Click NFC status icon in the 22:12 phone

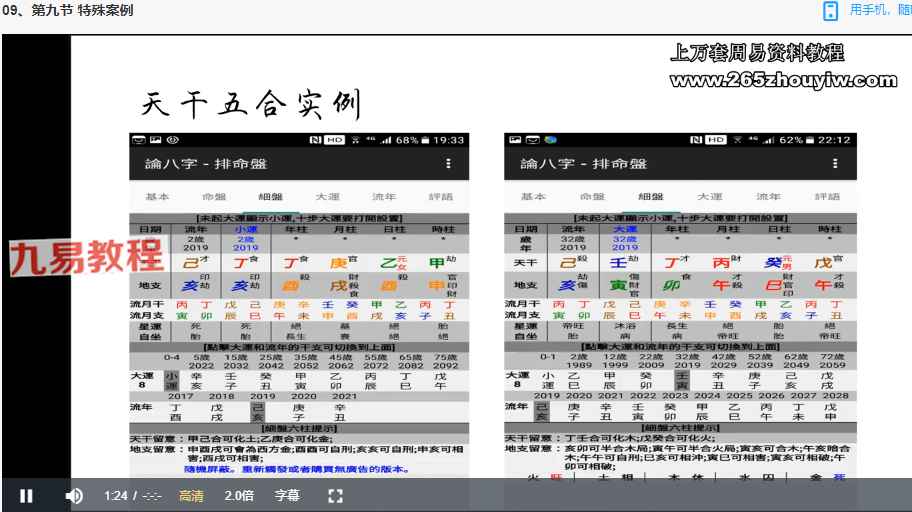pos(696,140)
